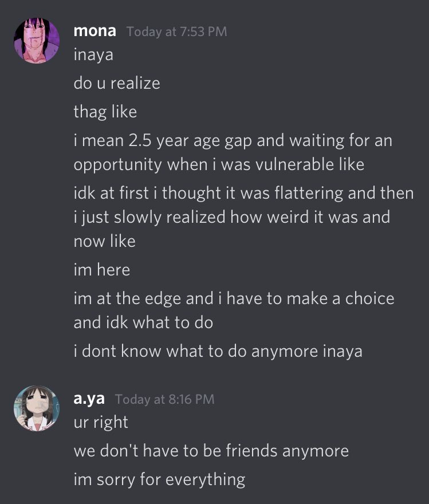Select the "ur right" message
Viewport: 429px width, 504px height.
click(x=101, y=423)
